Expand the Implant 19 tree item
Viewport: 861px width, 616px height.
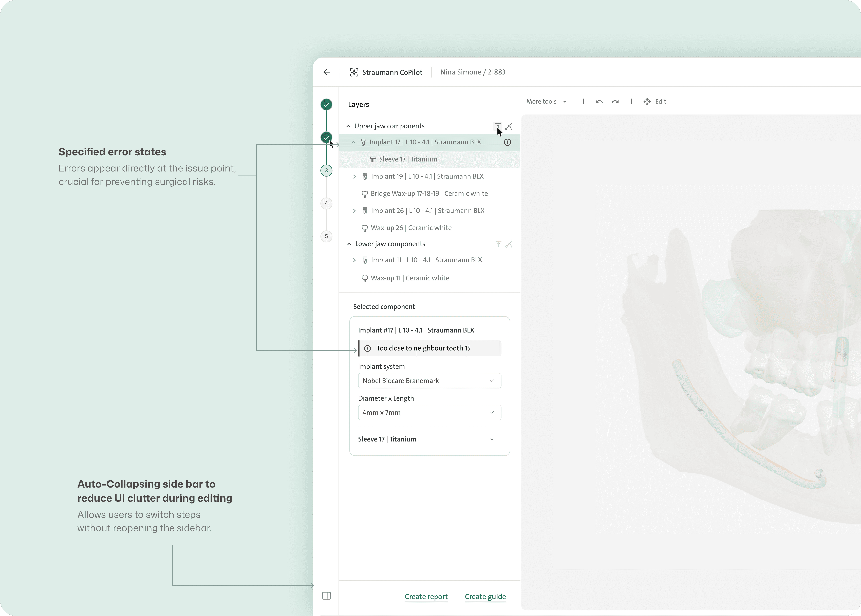click(354, 176)
